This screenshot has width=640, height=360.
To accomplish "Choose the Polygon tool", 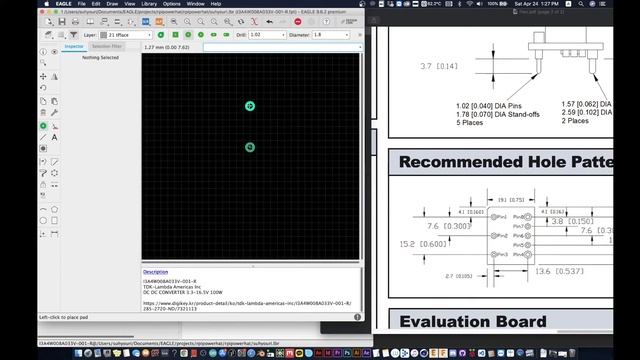I will pos(54,209).
